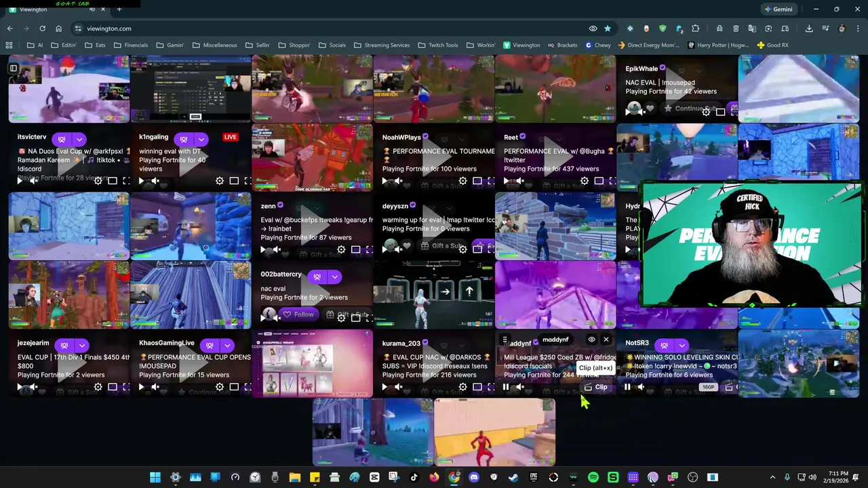Open the Socials bookmark folder
The height and width of the screenshot is (488, 868).
(332, 45)
